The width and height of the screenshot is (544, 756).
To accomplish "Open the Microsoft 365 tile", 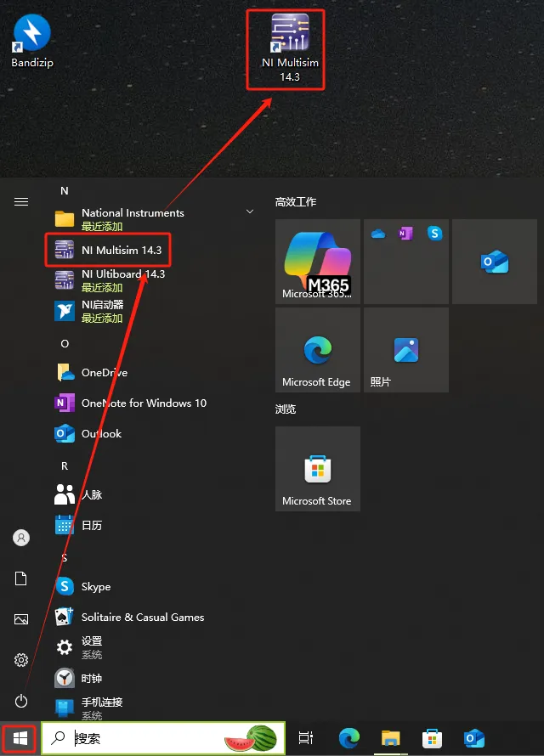I will pos(318,262).
